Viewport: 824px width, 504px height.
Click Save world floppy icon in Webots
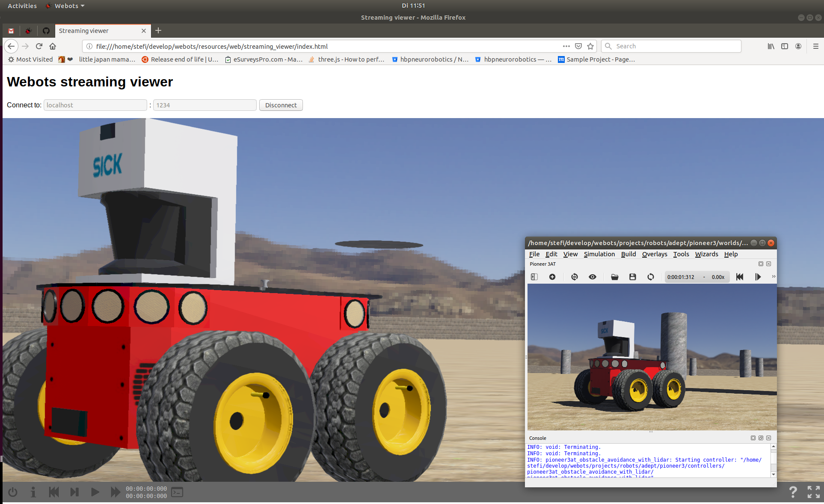(x=632, y=277)
